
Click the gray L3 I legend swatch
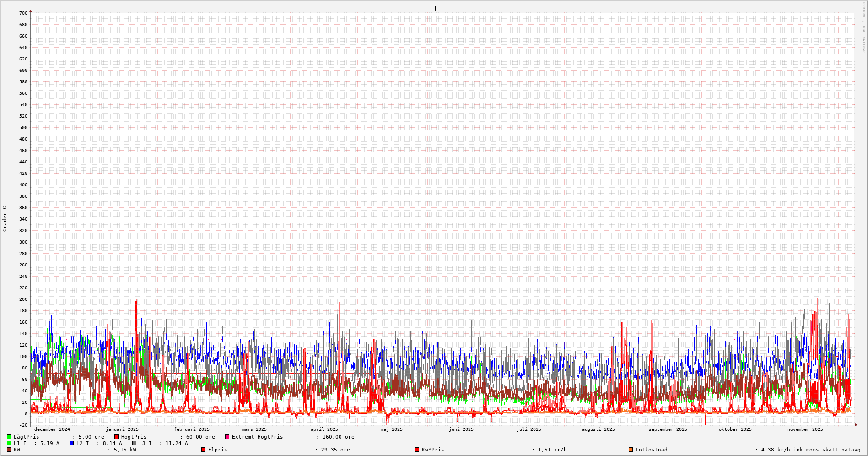click(x=134, y=443)
